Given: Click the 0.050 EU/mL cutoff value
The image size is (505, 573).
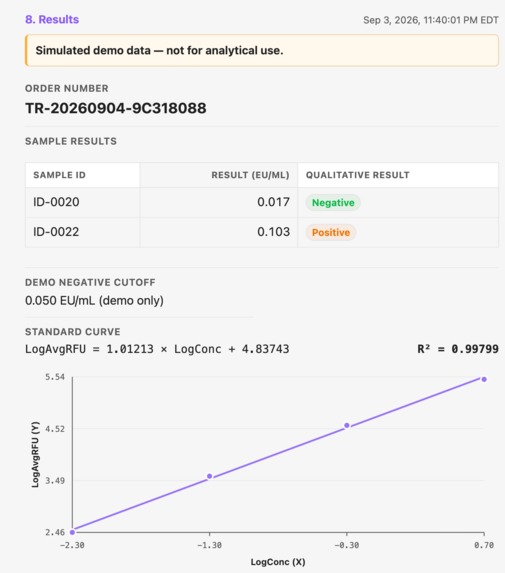Looking at the screenshot, I should [94, 301].
